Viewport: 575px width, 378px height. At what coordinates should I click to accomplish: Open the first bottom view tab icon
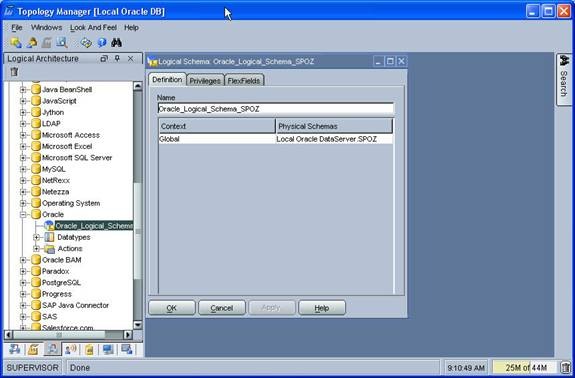tap(15, 349)
